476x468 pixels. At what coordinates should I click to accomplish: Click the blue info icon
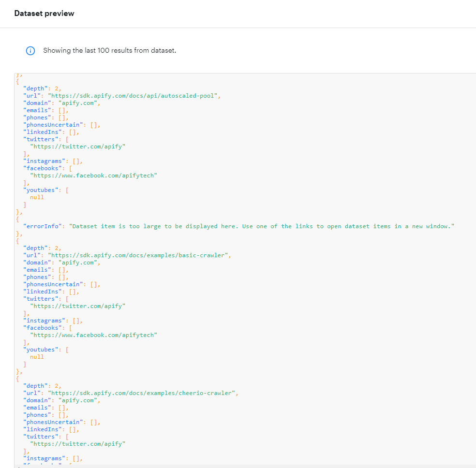coord(30,51)
